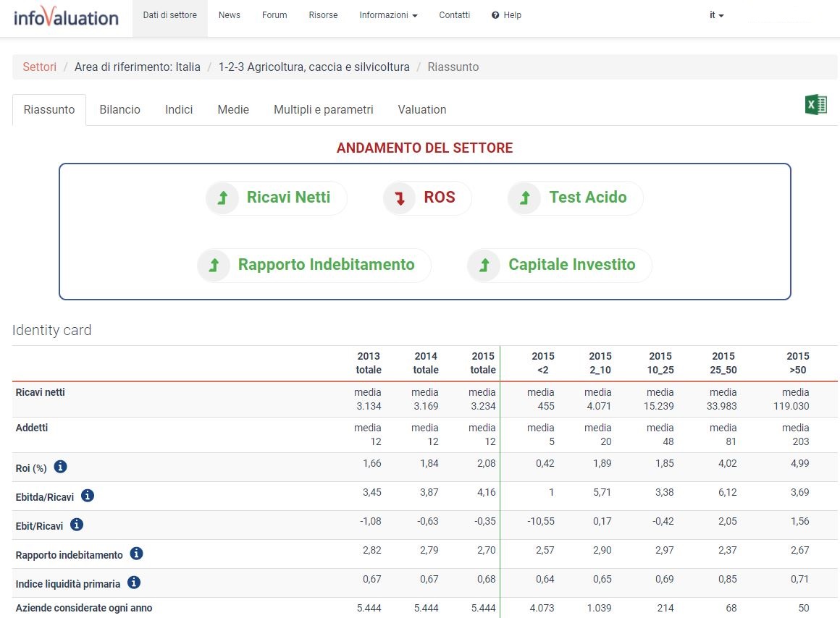Screen dimensions: 840x618
Task: Select the 2,97 Rapporto indebitamento value
Action: 664,550
